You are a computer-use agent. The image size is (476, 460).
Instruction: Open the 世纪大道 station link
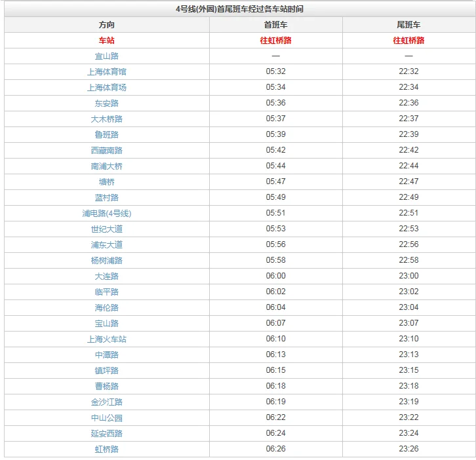[x=106, y=229]
